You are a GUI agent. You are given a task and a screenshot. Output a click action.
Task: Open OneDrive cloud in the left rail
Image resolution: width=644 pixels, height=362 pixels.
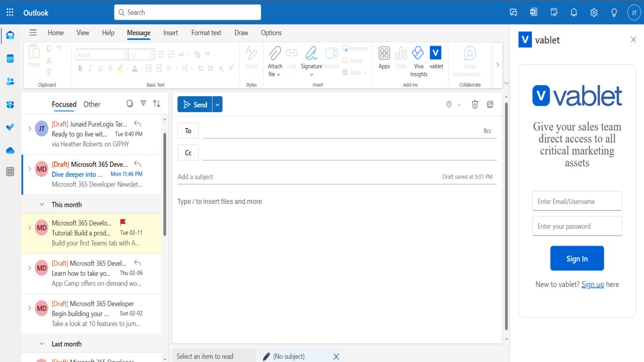(x=10, y=150)
